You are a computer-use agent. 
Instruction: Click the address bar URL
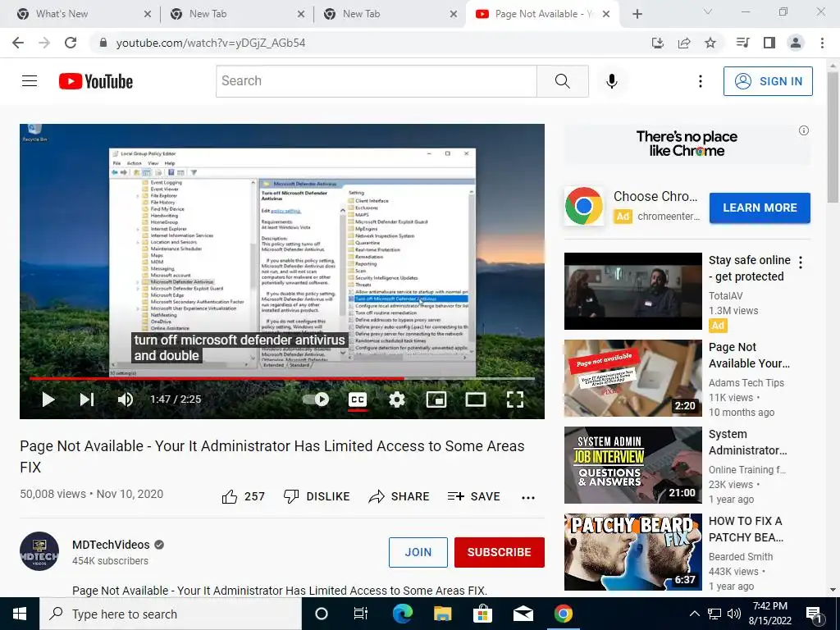pyautogui.click(x=211, y=43)
